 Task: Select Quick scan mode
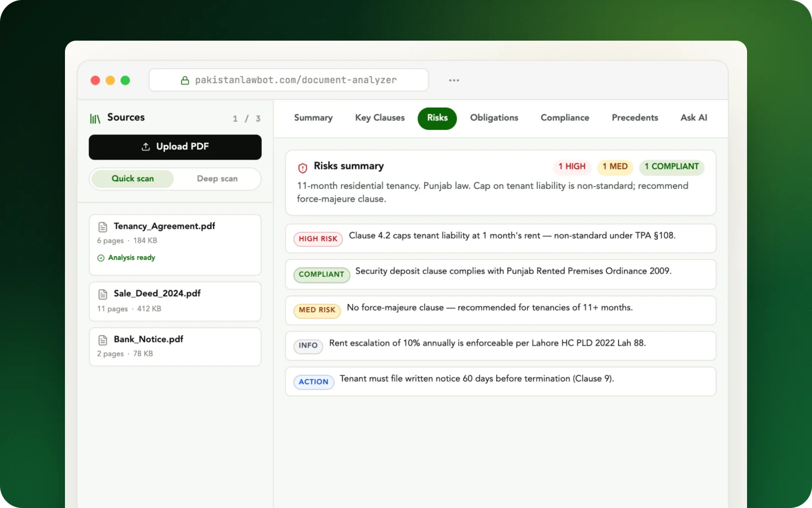point(132,179)
